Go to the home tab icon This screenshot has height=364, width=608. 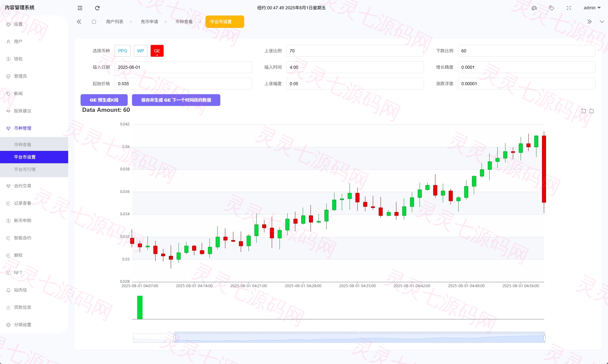pyautogui.click(x=94, y=22)
